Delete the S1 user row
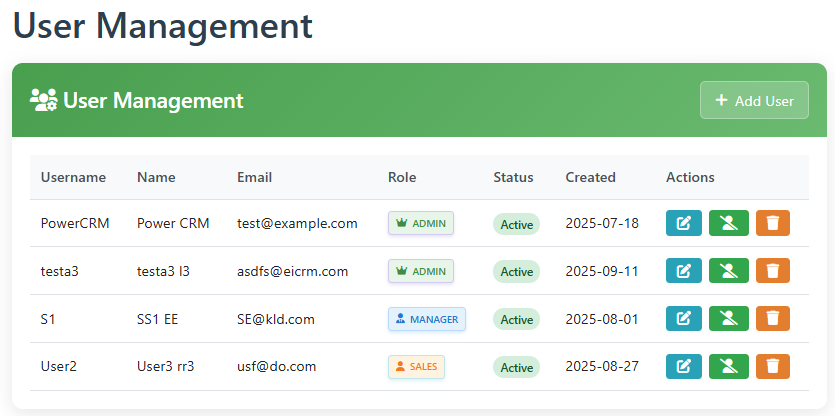The image size is (835, 416). point(773,319)
